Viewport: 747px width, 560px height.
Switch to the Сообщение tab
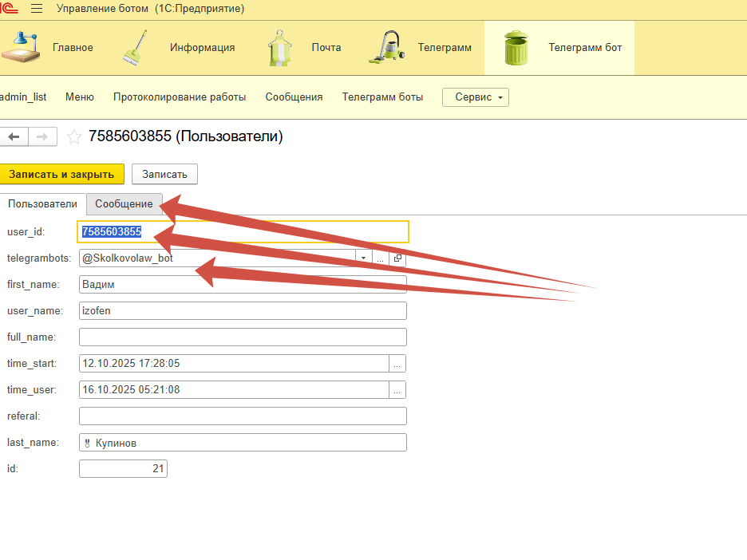click(124, 204)
